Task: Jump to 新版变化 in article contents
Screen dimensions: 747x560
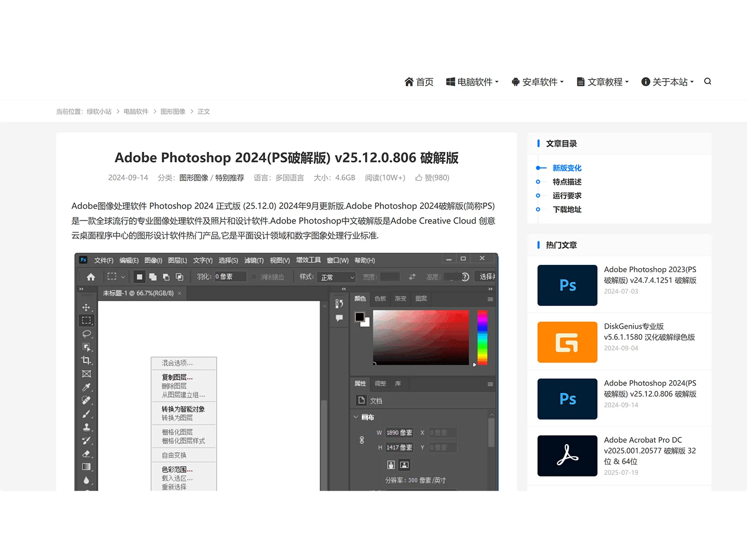Action: tap(567, 168)
